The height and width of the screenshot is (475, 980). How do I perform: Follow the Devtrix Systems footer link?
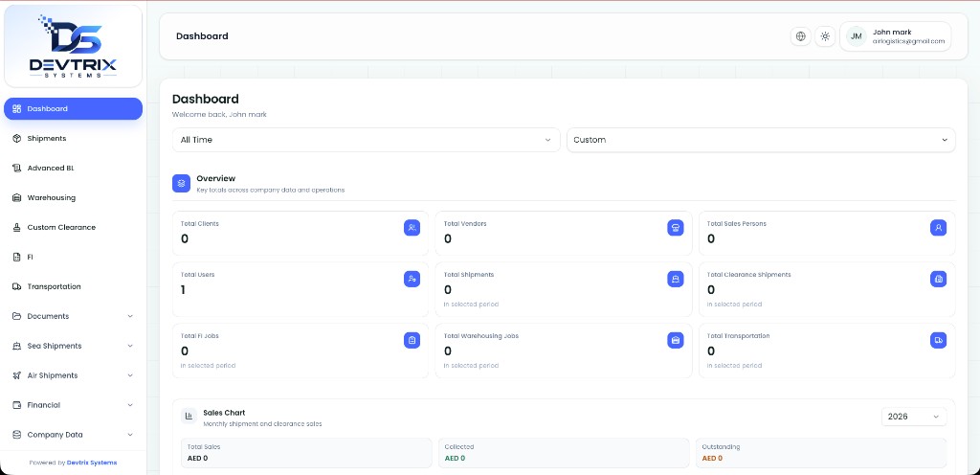(92, 464)
